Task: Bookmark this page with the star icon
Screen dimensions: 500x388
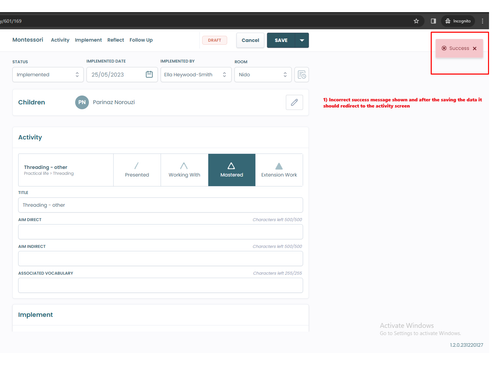Action: tap(416, 21)
